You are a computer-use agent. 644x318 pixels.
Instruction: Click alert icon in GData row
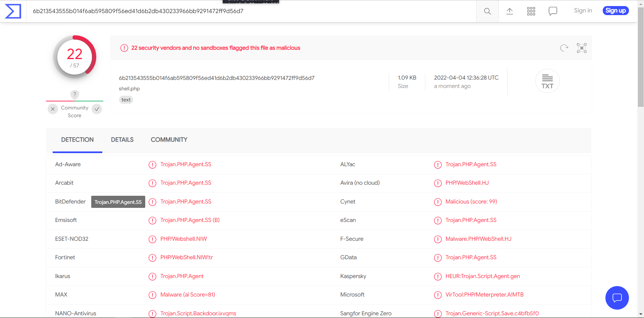click(438, 258)
